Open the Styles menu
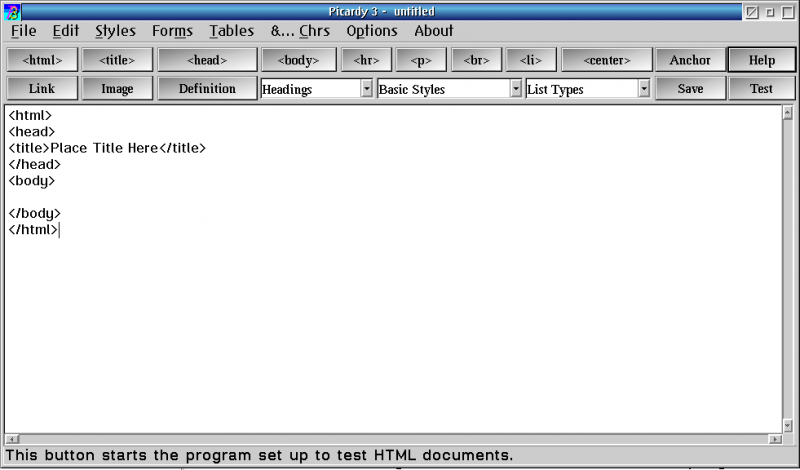Image resolution: width=800 pixels, height=470 pixels. (x=115, y=31)
